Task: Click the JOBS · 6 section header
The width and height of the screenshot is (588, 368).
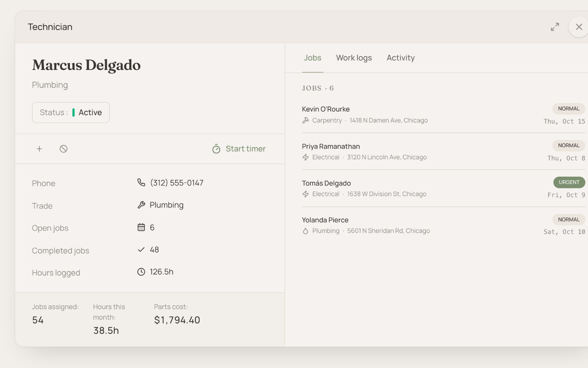Action: 318,88
